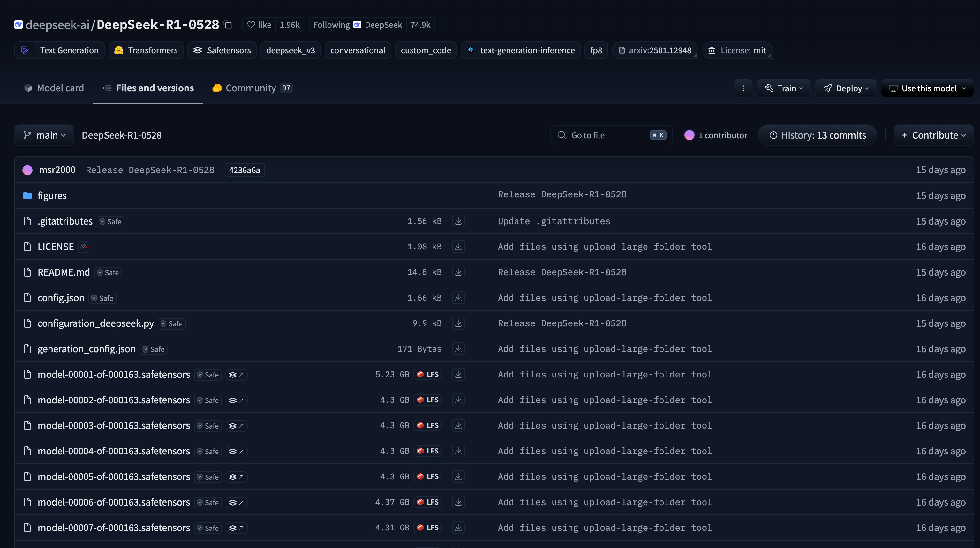Click the like heart icon
The image size is (980, 548).
[x=251, y=25]
